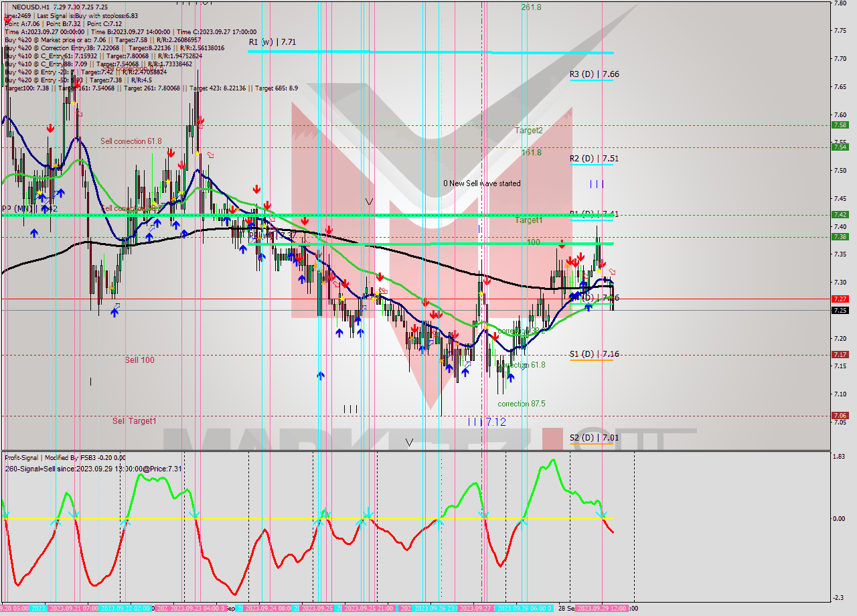857x616 pixels.
Task: Click the '161.8' green Fibonacci label
Action: click(532, 153)
